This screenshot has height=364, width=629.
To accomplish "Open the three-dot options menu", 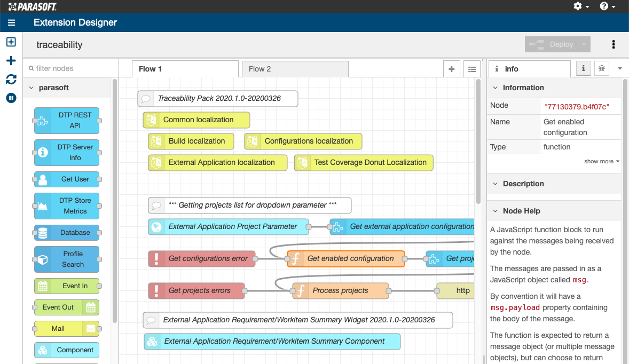I will [614, 44].
